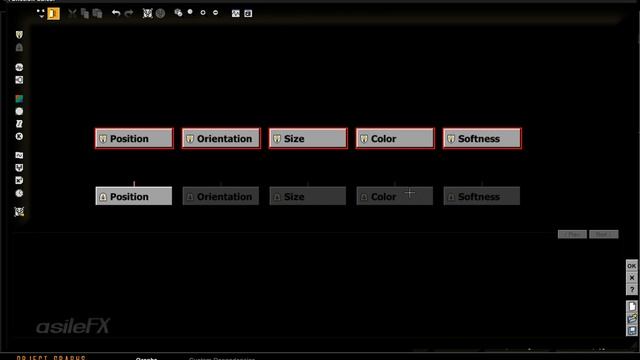Select the white down-shield icon in the sidebar
The height and width of the screenshot is (360, 640).
coord(19,168)
